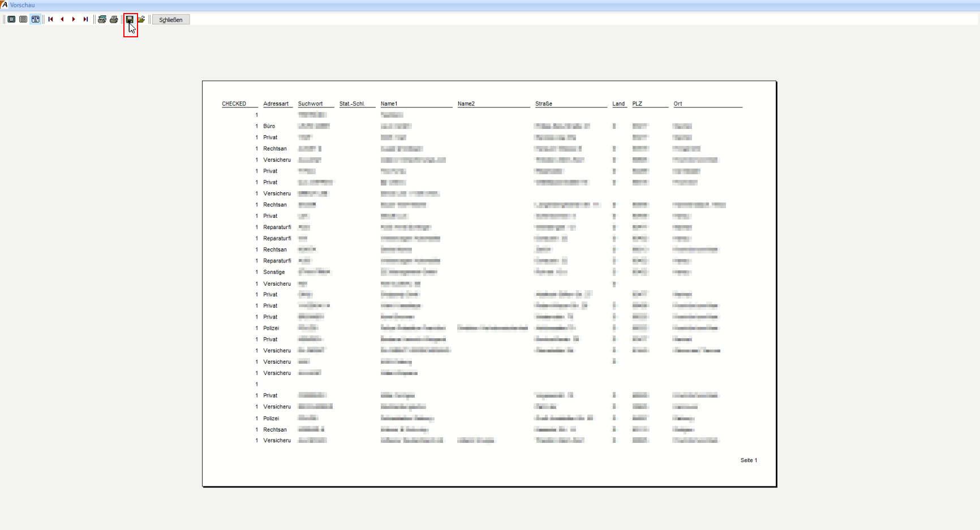Click the whole-page zoom icon
Screen dimensions: 980x530
[11, 19]
